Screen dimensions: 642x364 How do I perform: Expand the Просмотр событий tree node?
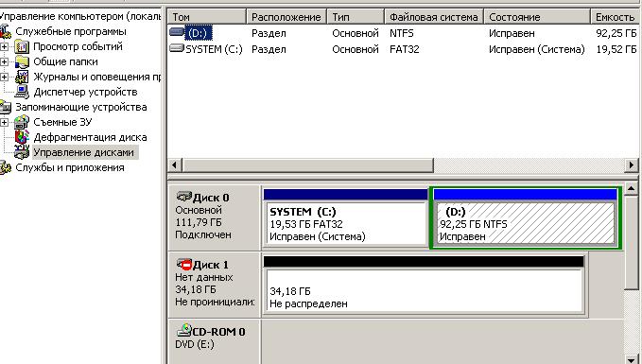(x=4, y=46)
